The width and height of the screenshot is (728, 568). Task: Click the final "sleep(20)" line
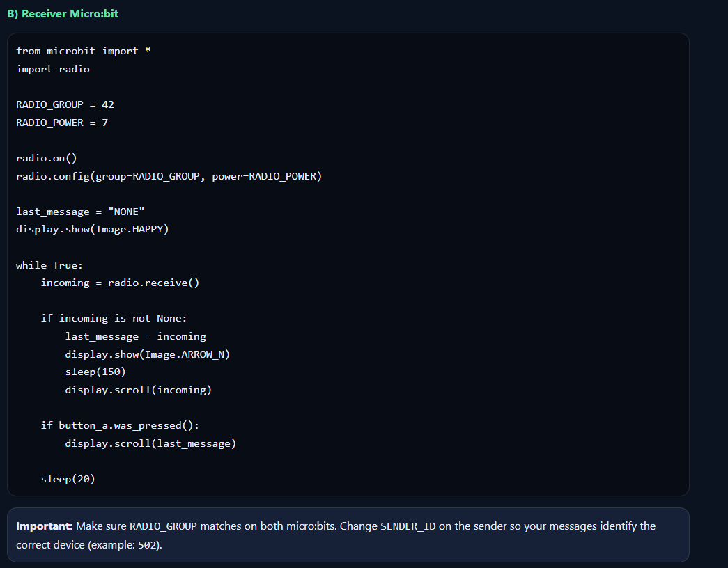68,479
